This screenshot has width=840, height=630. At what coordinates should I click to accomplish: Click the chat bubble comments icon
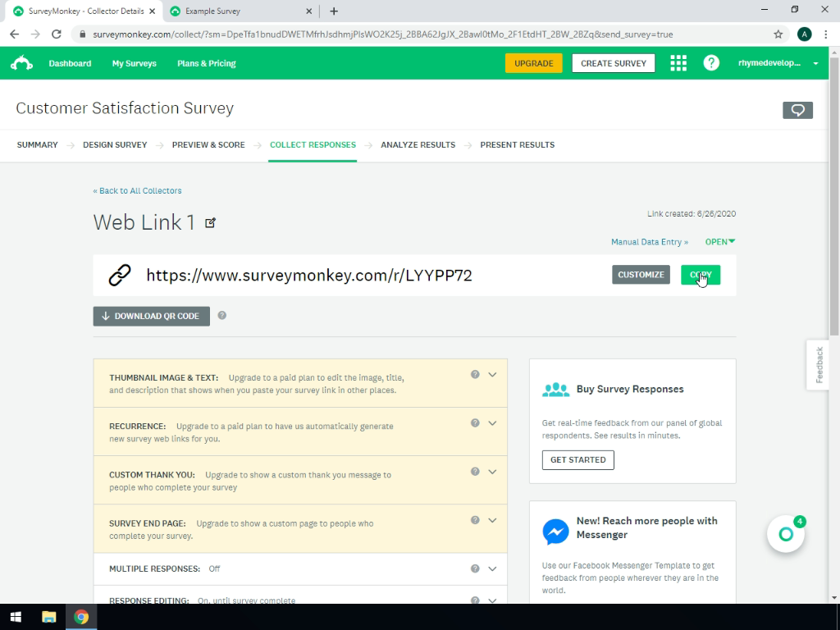(x=797, y=111)
